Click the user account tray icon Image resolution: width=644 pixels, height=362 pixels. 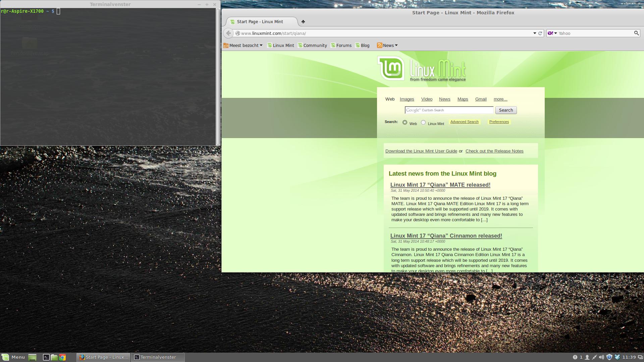[x=587, y=357]
